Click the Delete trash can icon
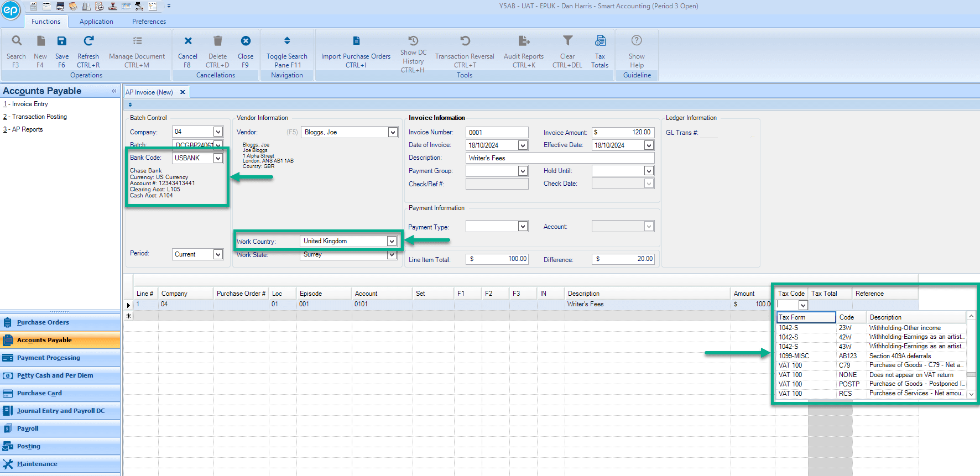 click(217, 41)
